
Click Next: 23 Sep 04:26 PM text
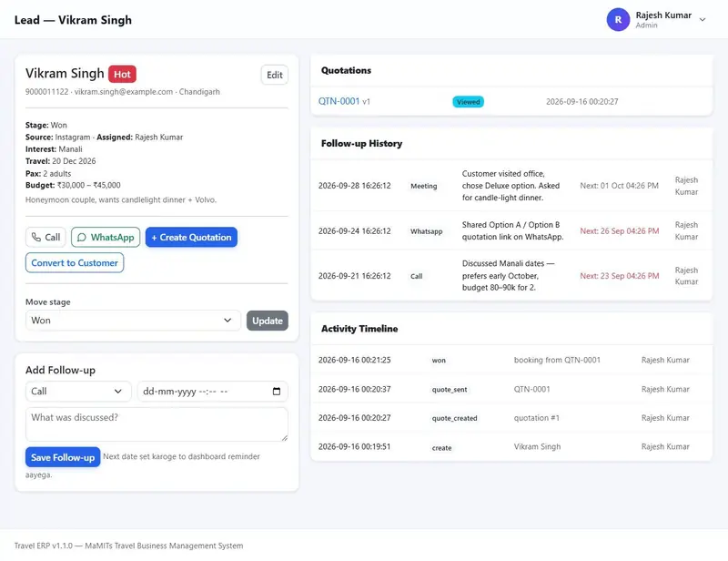[x=620, y=276]
